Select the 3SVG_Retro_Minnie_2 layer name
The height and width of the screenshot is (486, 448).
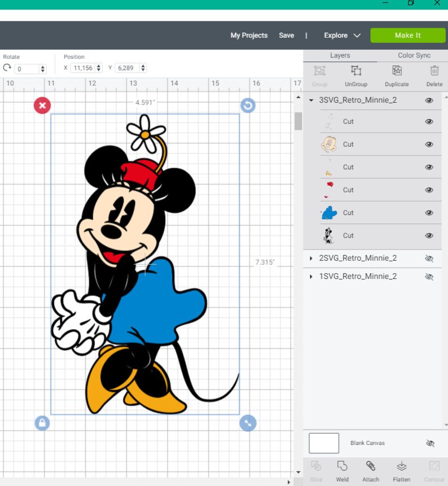pos(358,100)
